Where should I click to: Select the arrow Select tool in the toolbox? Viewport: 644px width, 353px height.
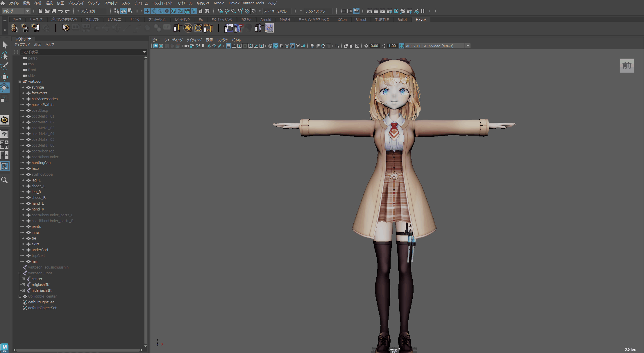pos(5,45)
